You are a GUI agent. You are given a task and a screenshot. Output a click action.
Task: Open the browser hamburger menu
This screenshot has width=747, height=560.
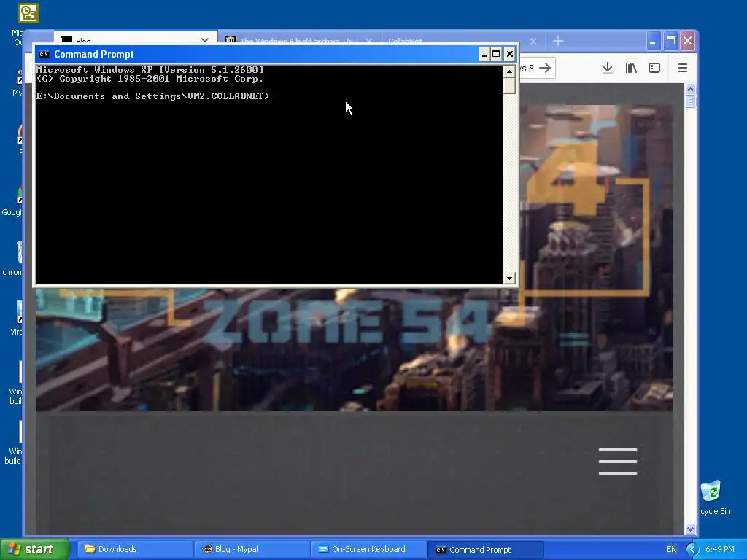click(x=683, y=68)
